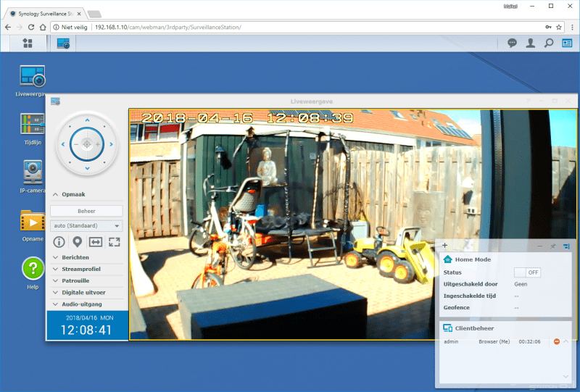Screen dimensions: 580x392
Task: Kick admin session with red remove icon
Action: coord(556,342)
